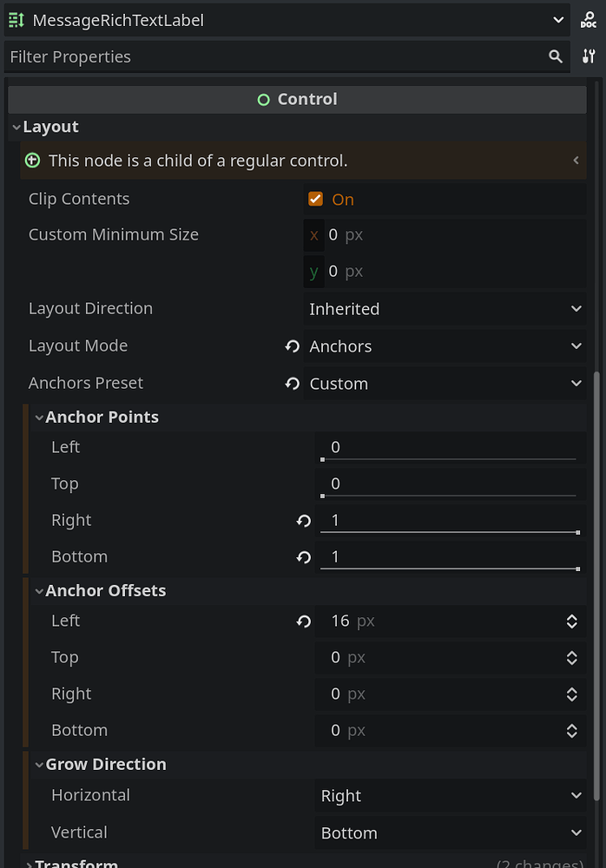Disable the Clip Contents checkbox
The image size is (606, 868).
(x=316, y=198)
